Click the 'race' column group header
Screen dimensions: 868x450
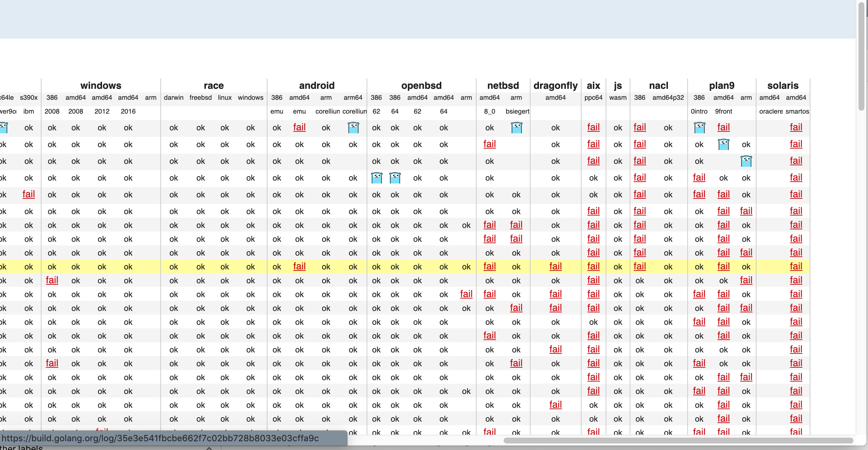[214, 86]
